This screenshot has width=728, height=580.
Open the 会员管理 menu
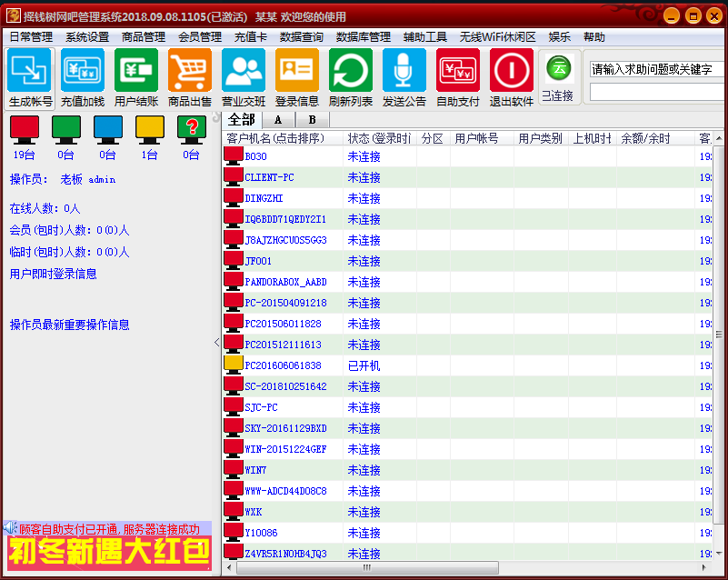point(200,37)
